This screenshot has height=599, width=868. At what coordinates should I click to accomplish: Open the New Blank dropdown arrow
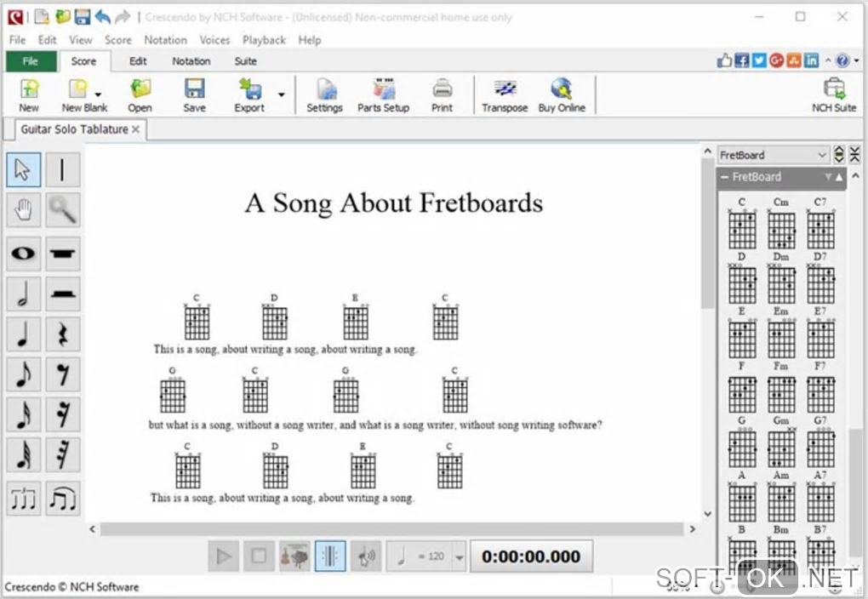[99, 94]
